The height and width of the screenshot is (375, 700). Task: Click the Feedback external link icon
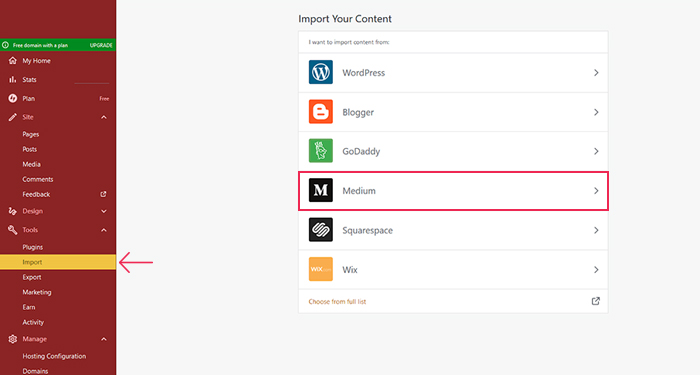(104, 194)
